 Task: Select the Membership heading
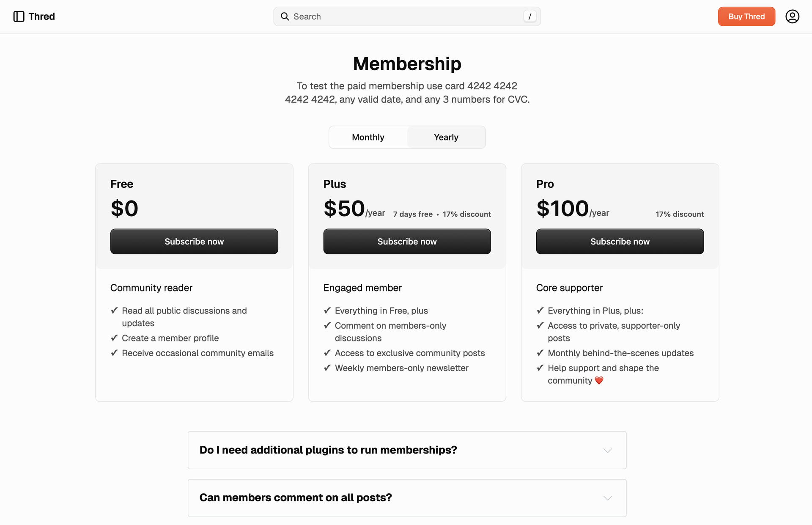(406, 63)
